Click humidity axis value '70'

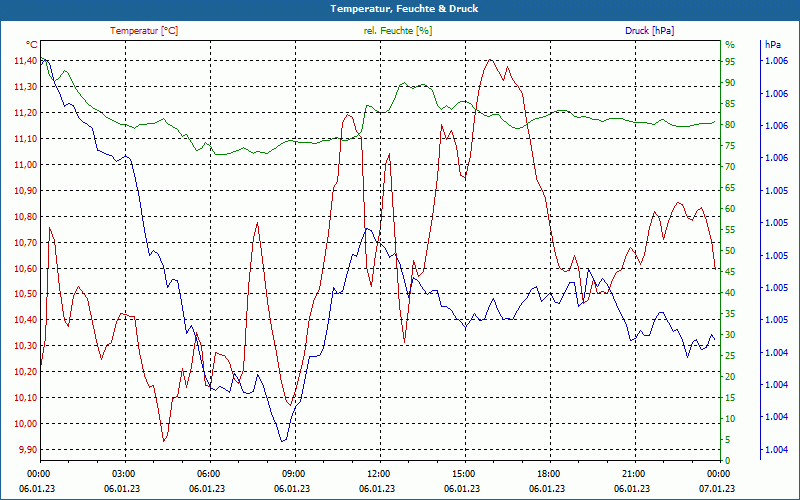click(730, 167)
